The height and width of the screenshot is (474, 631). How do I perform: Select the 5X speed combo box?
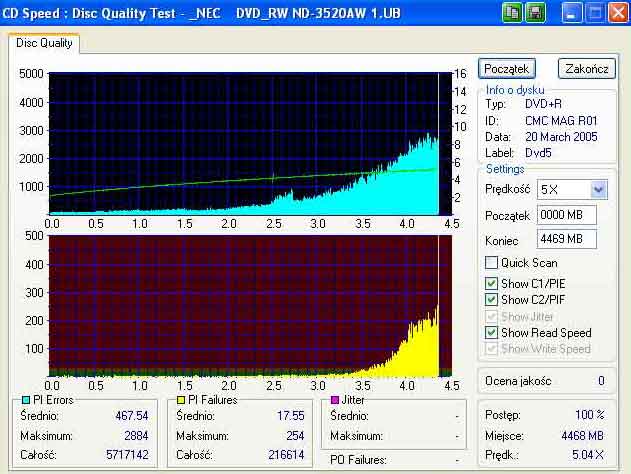(x=572, y=190)
